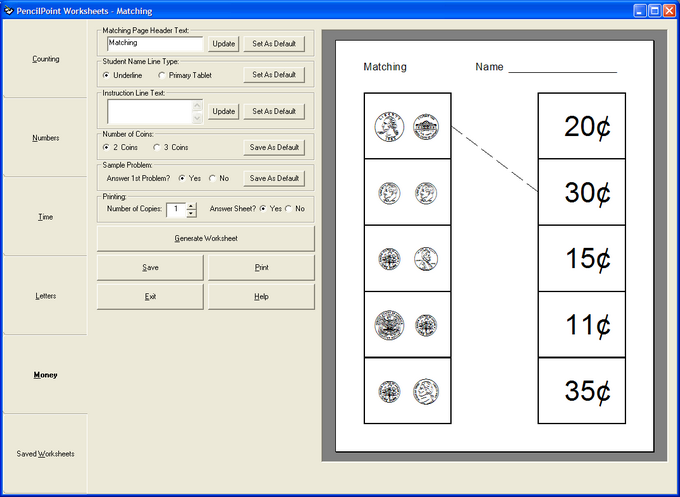
Task: Click the PencilPoint app icon in title bar
Action: point(9,9)
